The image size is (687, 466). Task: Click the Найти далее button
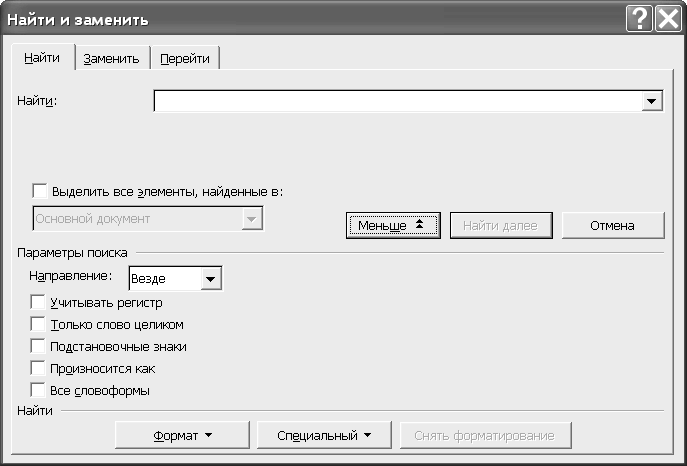(501, 226)
